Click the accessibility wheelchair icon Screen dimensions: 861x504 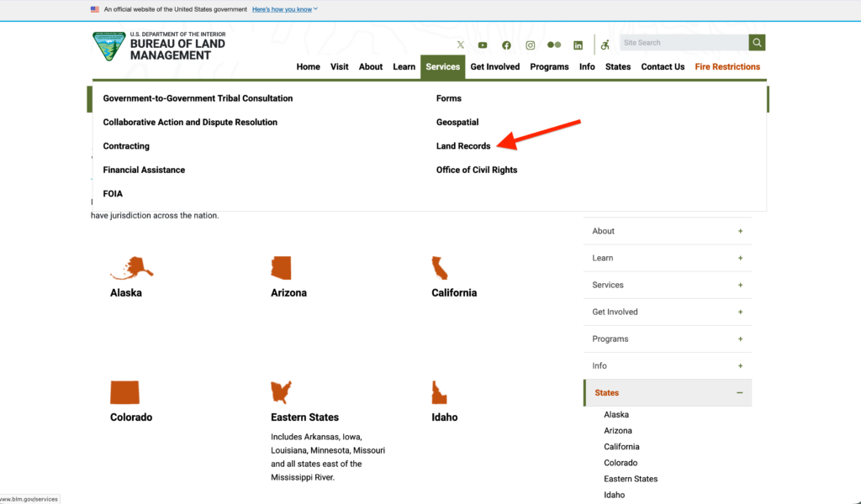605,45
